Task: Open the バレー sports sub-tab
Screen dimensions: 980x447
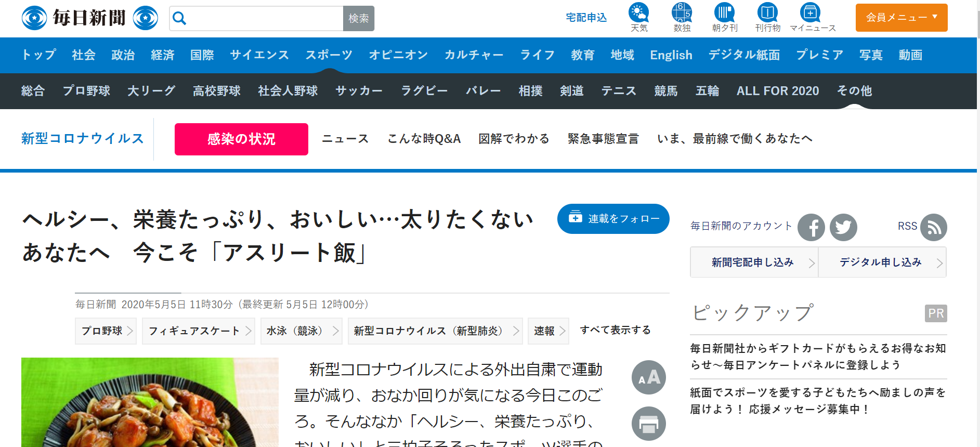Action: [484, 91]
